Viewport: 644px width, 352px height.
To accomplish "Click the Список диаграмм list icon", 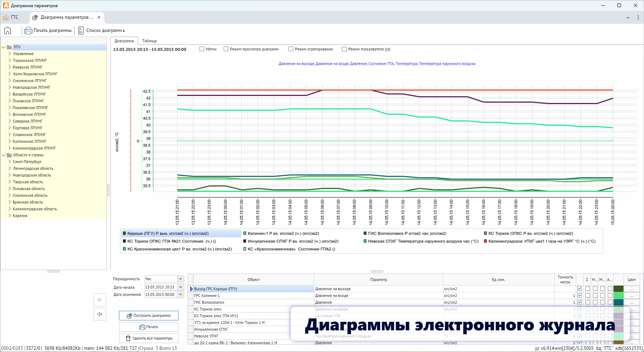I will (x=81, y=31).
